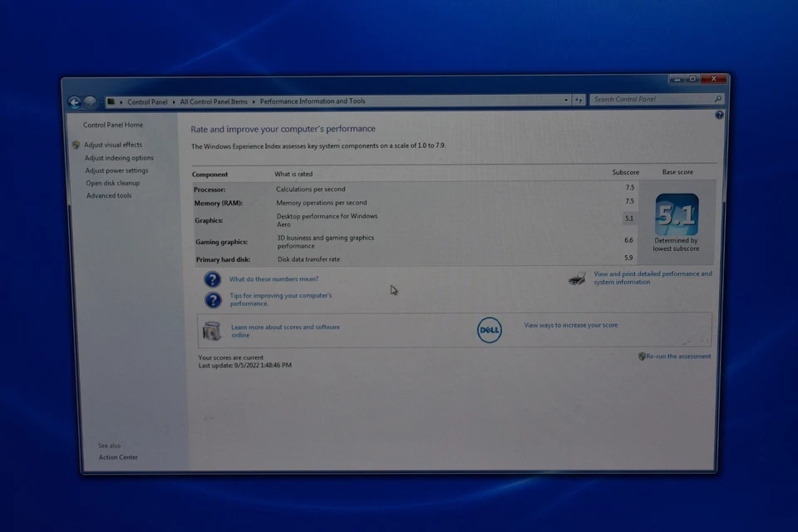Image resolution: width=798 pixels, height=532 pixels.
Task: Click the Forward navigation arrow button
Action: coord(90,102)
